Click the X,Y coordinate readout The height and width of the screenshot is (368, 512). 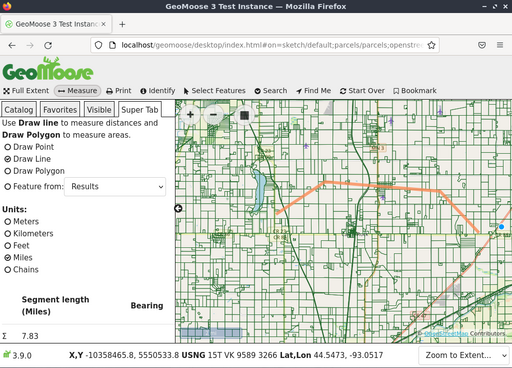[124, 355]
